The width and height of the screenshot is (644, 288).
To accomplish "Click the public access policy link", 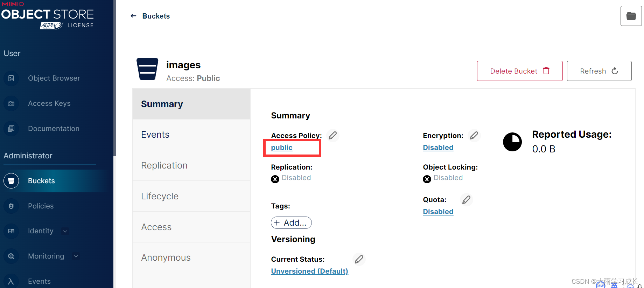I will pyautogui.click(x=282, y=148).
